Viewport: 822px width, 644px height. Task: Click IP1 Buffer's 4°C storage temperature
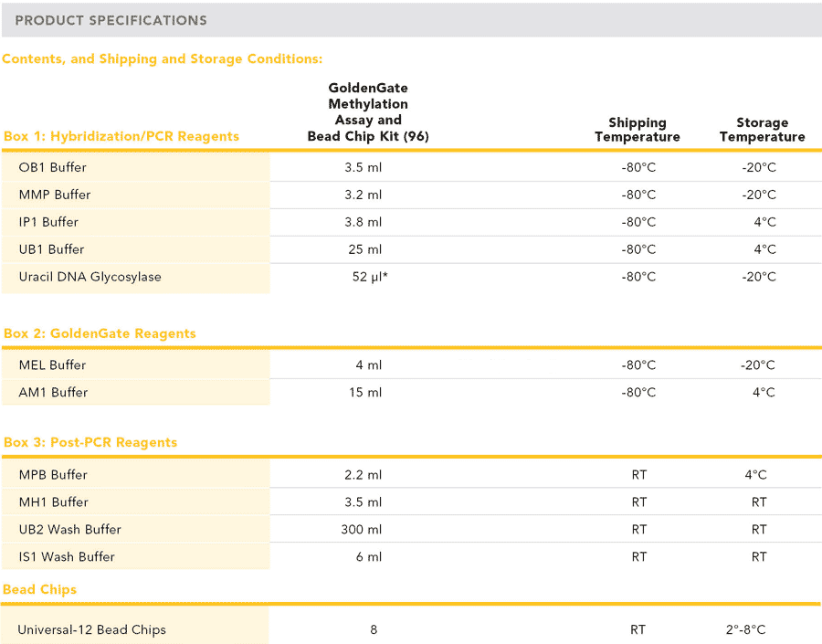coord(764,222)
